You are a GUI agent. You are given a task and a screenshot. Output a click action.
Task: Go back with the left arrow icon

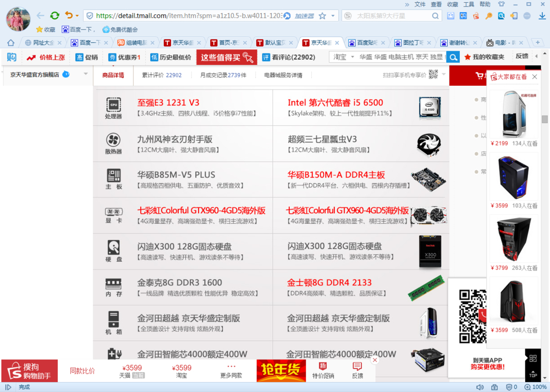tap(41, 16)
